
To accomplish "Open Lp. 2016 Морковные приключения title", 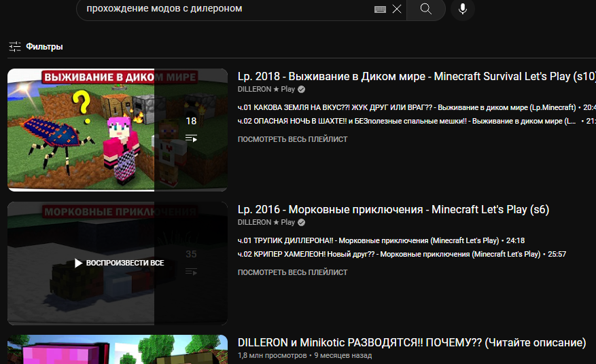I will pos(393,209).
